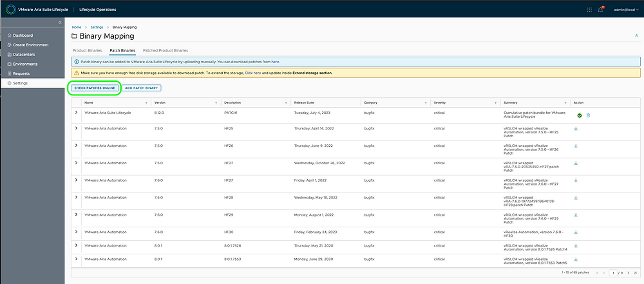Open filter for Name column

pyautogui.click(x=146, y=103)
